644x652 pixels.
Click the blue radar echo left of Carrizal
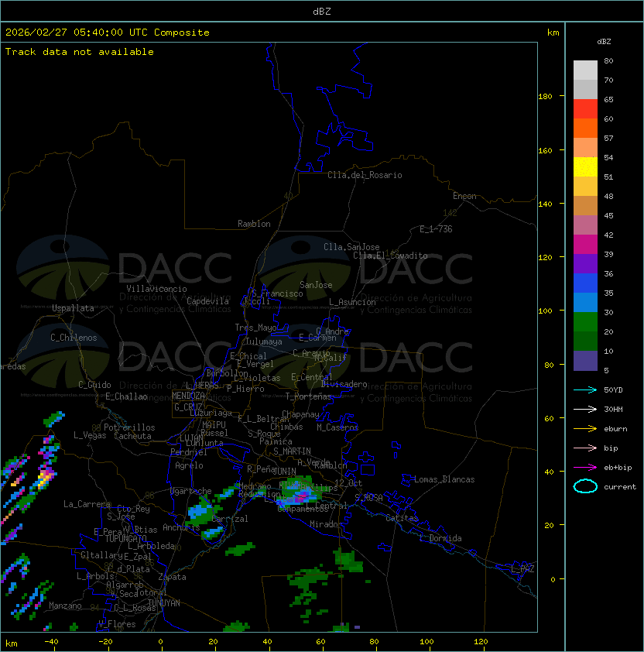pos(199,511)
